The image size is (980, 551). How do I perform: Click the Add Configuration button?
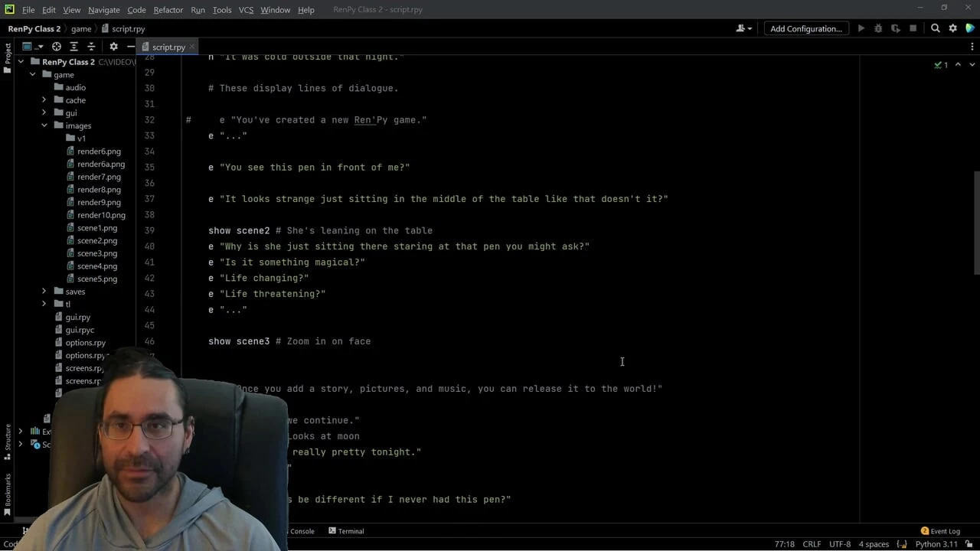pyautogui.click(x=805, y=28)
